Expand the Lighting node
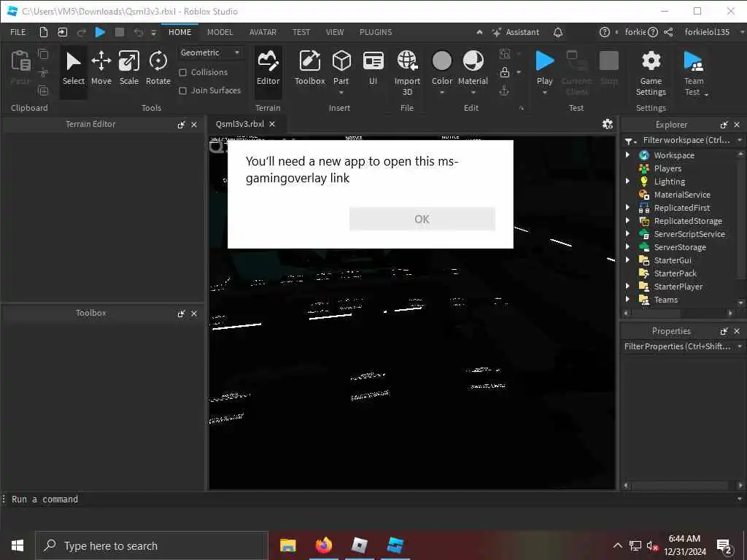This screenshot has height=560, width=747. point(627,181)
